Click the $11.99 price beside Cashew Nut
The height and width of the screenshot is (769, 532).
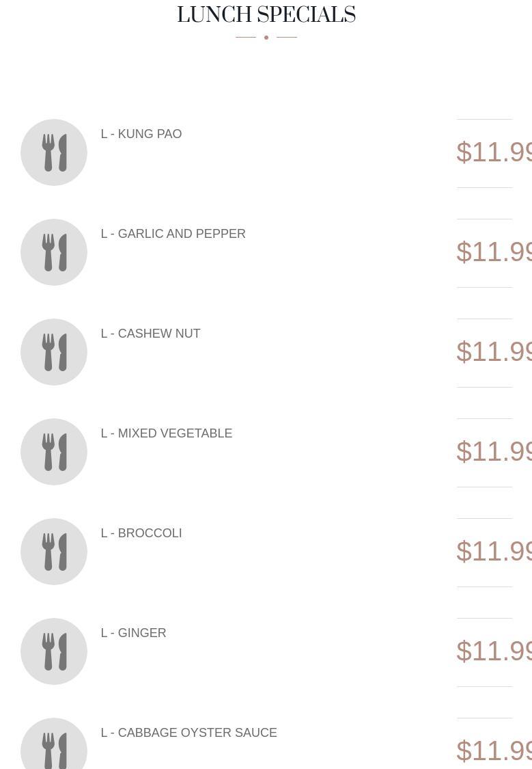coord(494,351)
